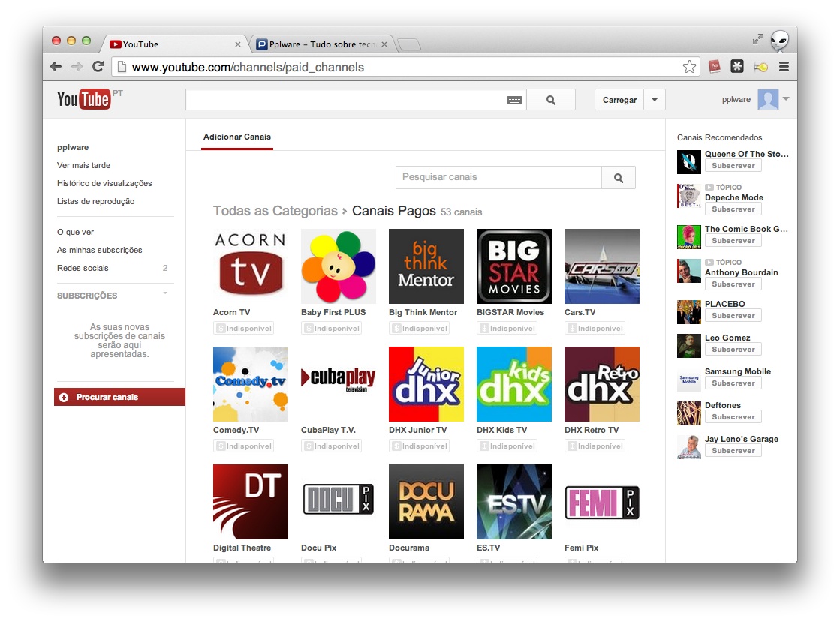Reload the page with the refresh icon
Viewport: 840px width, 622px height.
[98, 66]
